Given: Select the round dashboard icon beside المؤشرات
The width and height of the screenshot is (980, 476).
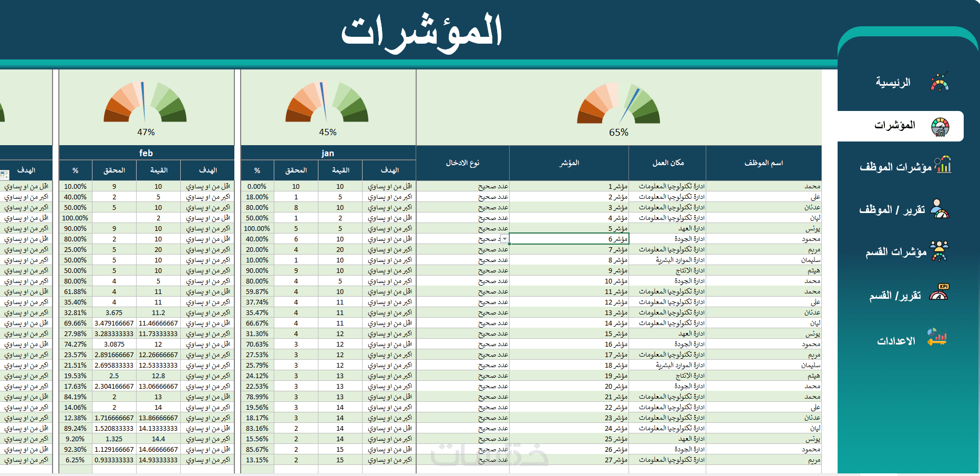Looking at the screenshot, I should [x=940, y=127].
